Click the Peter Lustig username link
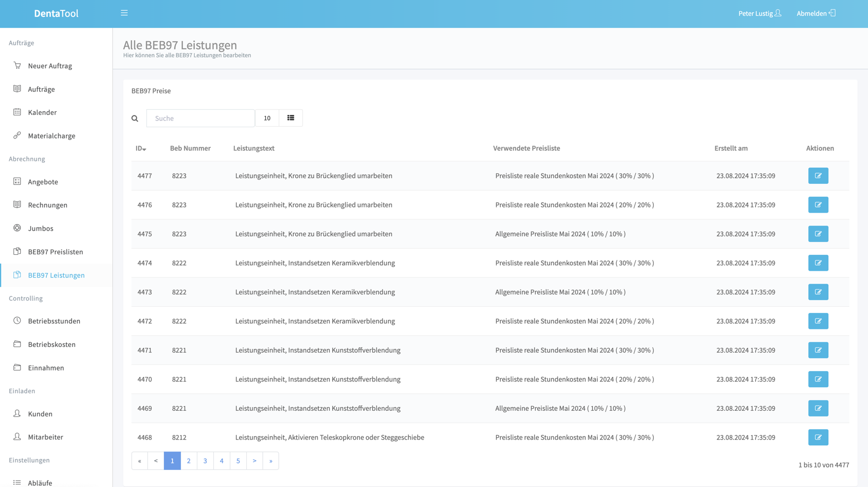Image resolution: width=868 pixels, height=487 pixels. point(755,13)
